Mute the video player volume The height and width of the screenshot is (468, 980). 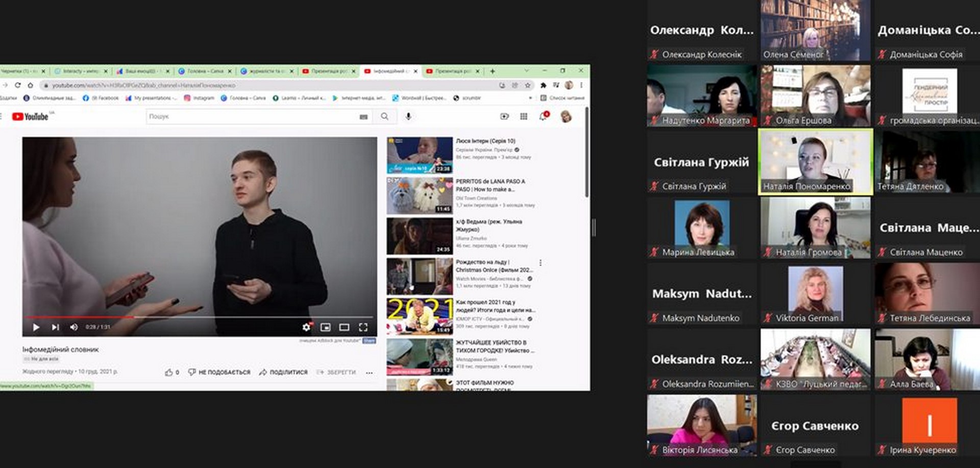pyautogui.click(x=73, y=327)
